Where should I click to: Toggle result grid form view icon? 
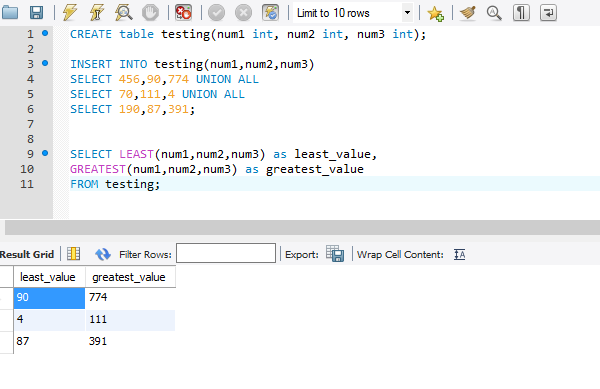(x=73, y=254)
